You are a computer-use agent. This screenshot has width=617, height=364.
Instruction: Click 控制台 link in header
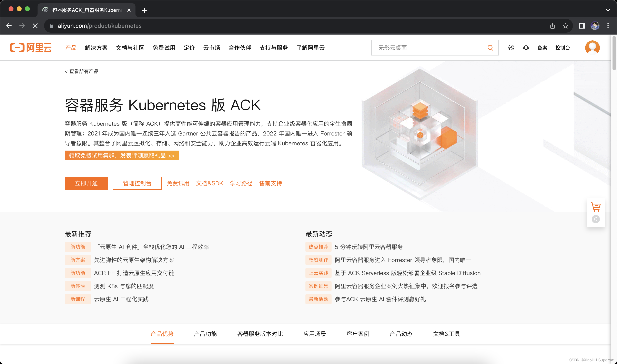pos(563,48)
